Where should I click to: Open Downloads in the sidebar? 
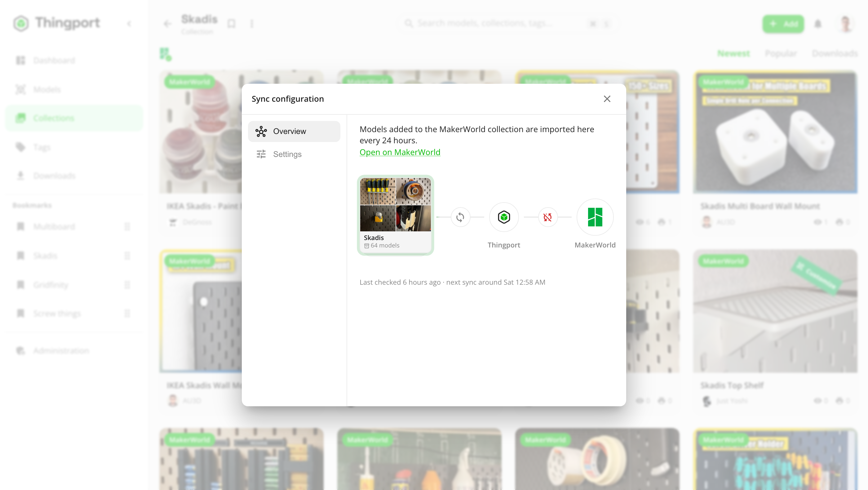[74, 176]
